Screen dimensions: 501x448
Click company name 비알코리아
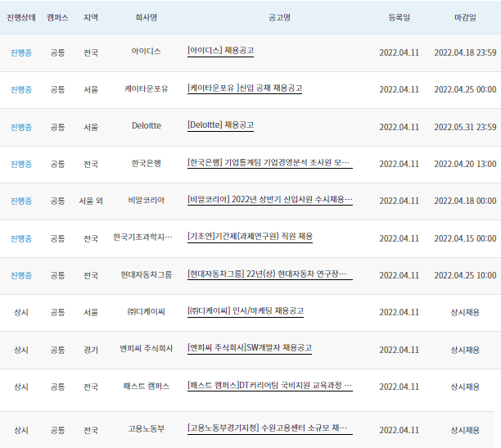pos(146,200)
